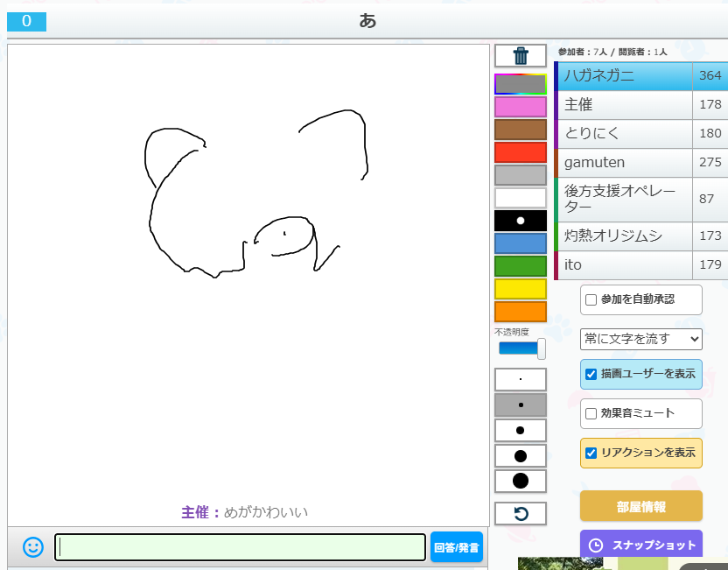Select player gamuten in the list

[x=625, y=163]
